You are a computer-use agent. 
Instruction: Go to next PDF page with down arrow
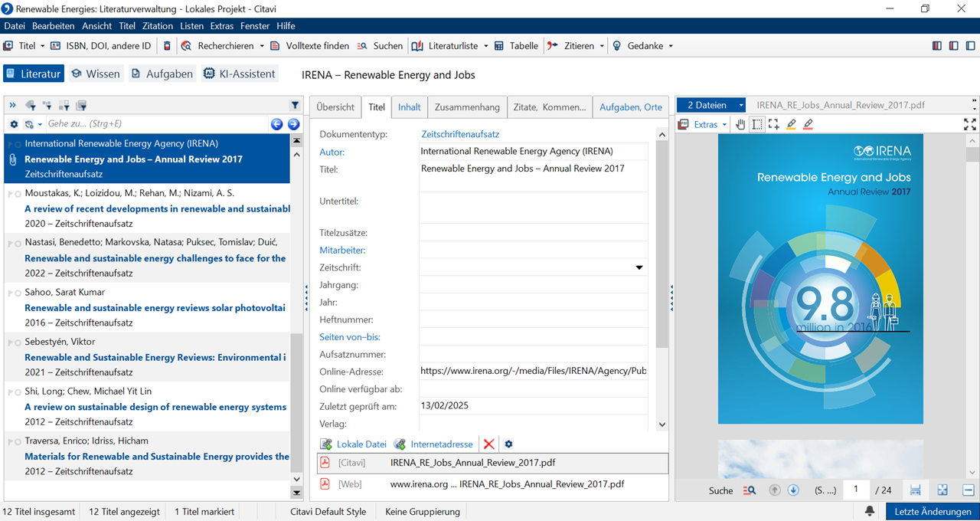(793, 490)
